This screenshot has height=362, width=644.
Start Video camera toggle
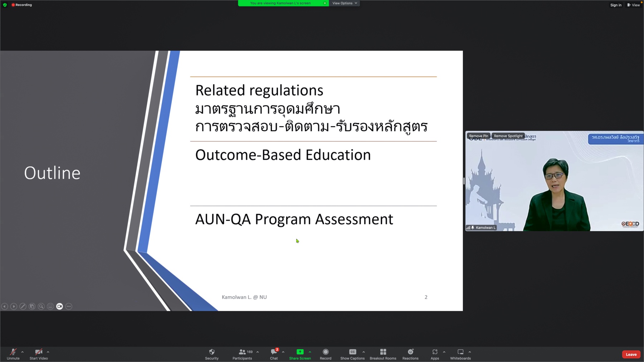pos(39,354)
